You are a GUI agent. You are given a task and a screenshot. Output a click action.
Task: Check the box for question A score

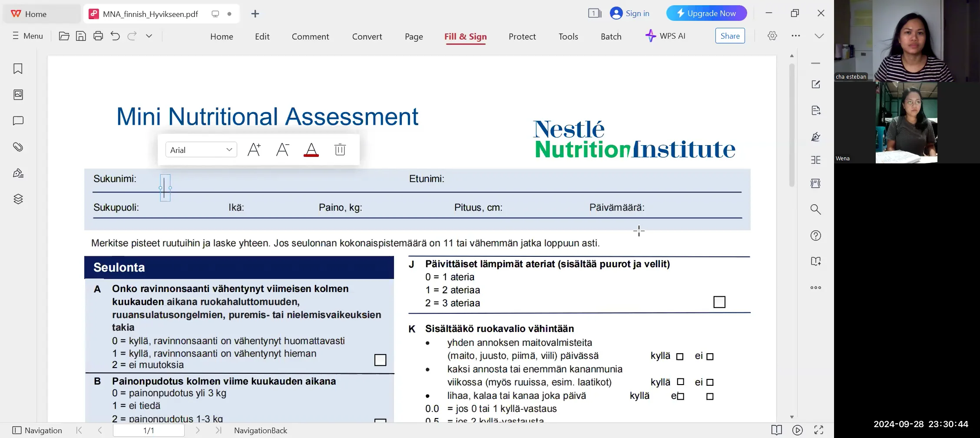click(380, 359)
